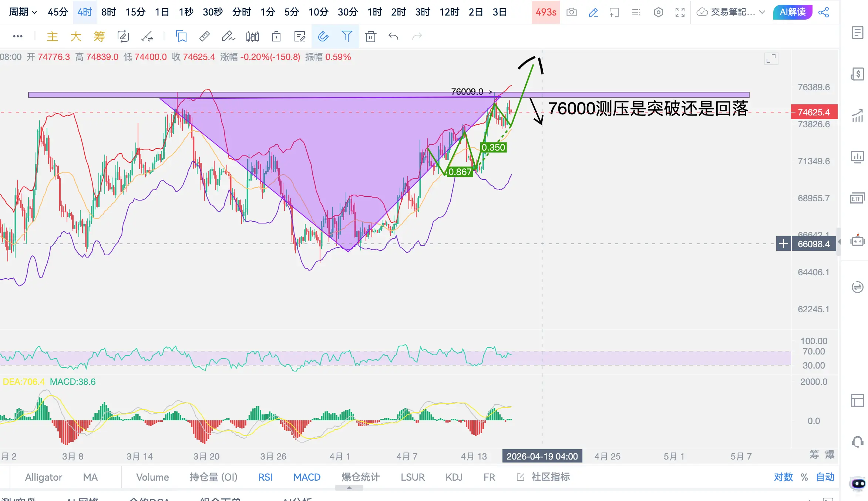This screenshot has width=868, height=501.
Task: Switch to the 1日 timeframe
Action: coord(162,12)
